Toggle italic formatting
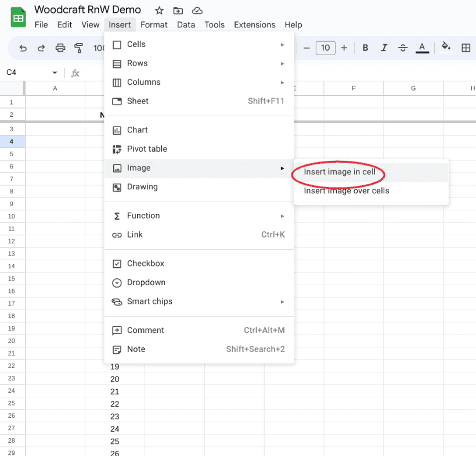 [384, 48]
